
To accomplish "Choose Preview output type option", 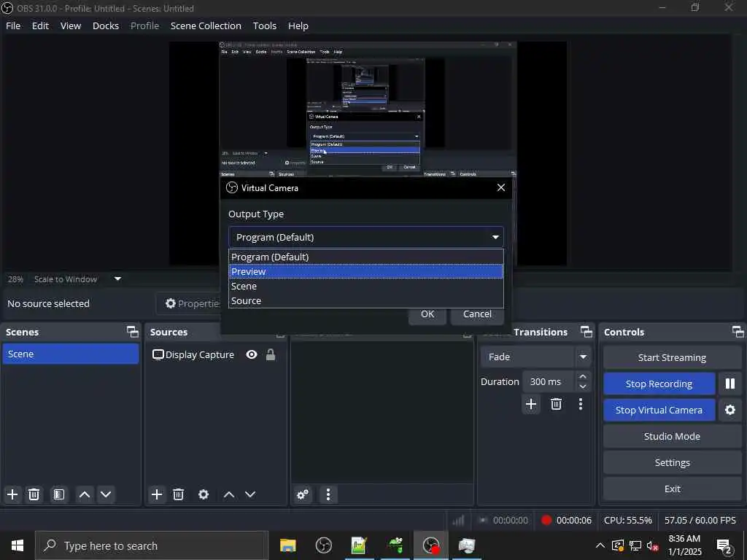I will click(x=366, y=271).
